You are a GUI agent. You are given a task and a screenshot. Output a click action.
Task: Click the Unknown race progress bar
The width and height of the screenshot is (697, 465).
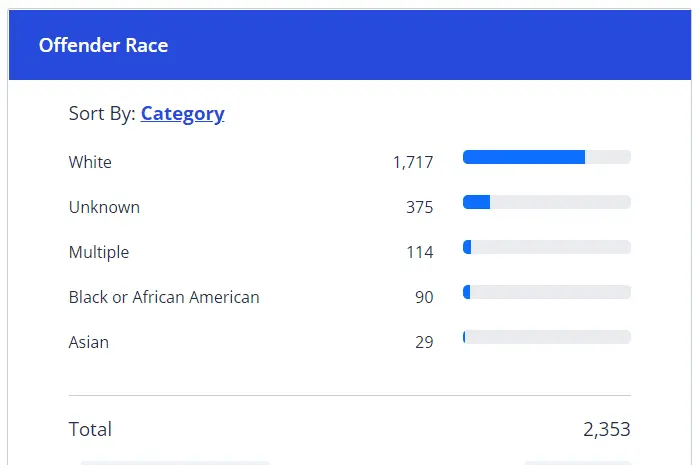coord(546,202)
